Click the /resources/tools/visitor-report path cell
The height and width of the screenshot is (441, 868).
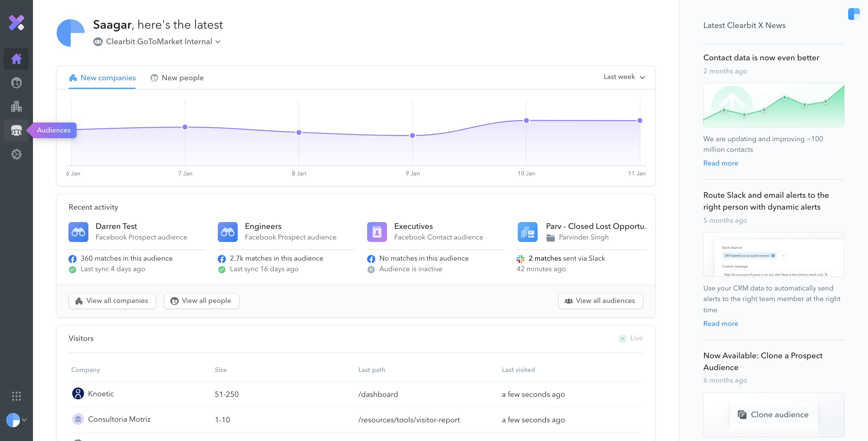(409, 420)
